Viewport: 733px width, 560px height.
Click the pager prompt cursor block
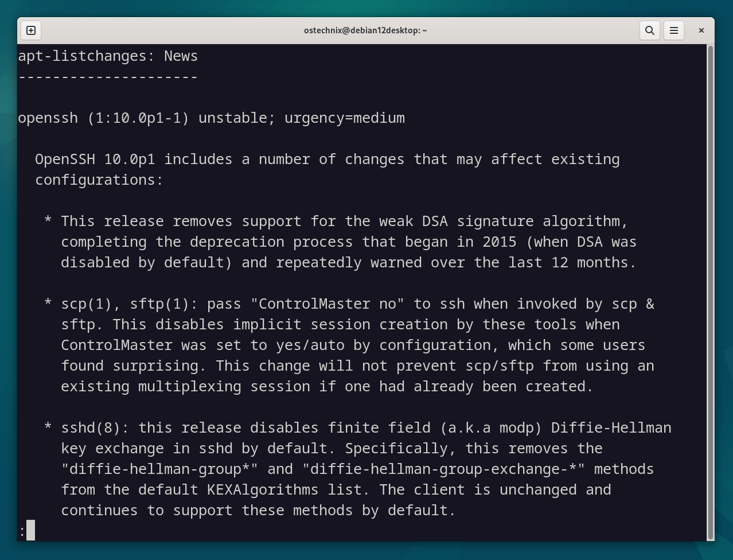pos(30,530)
